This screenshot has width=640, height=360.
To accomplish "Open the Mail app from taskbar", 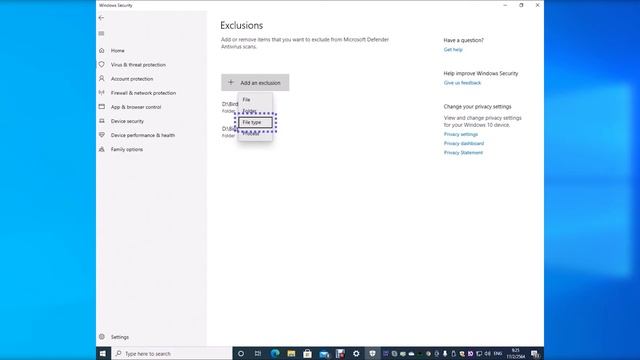I will (x=324, y=353).
